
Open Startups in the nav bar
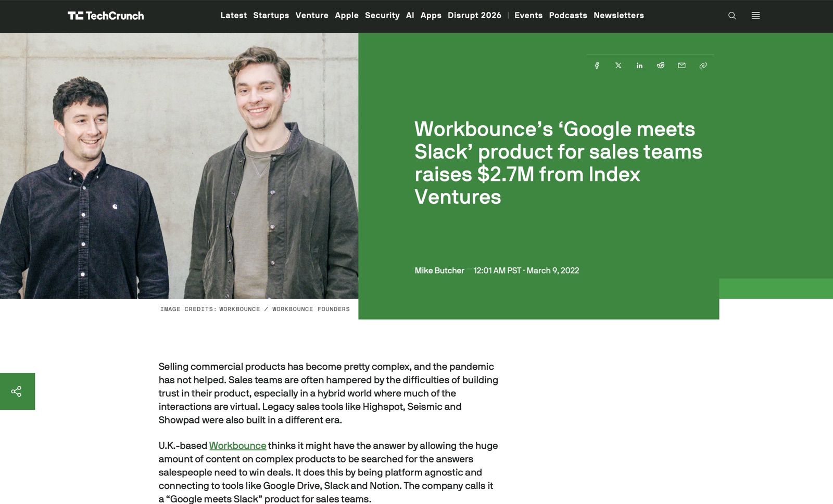(271, 16)
